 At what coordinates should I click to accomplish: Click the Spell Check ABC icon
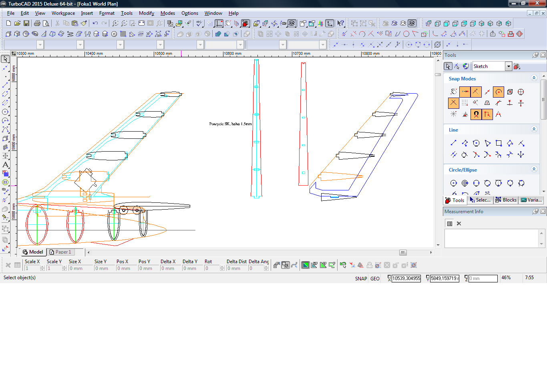click(199, 24)
